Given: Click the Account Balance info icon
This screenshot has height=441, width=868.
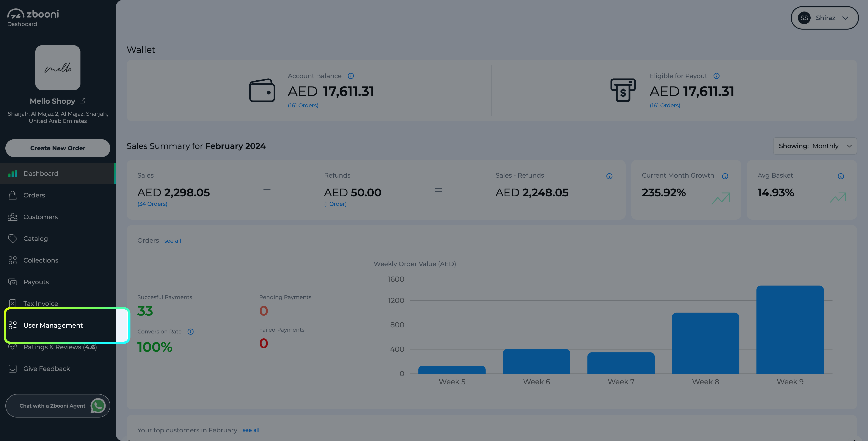Looking at the screenshot, I should pos(351,76).
